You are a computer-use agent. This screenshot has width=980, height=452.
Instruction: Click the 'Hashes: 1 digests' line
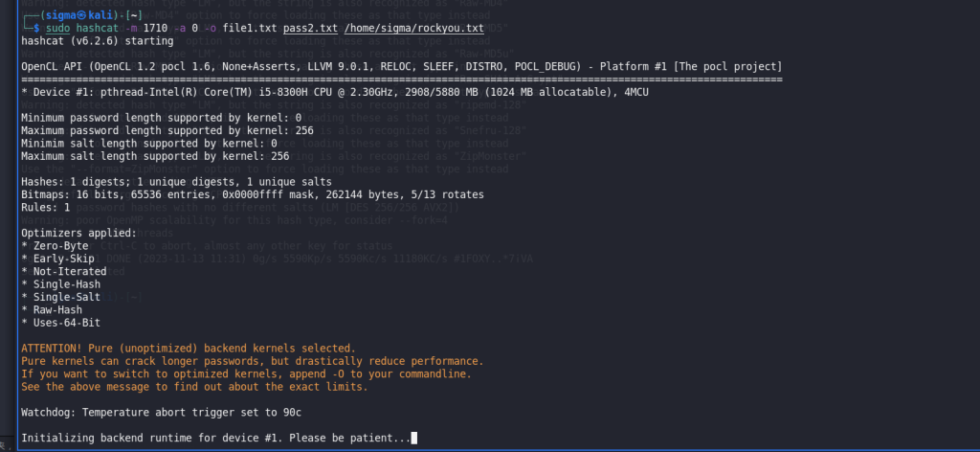(177, 182)
